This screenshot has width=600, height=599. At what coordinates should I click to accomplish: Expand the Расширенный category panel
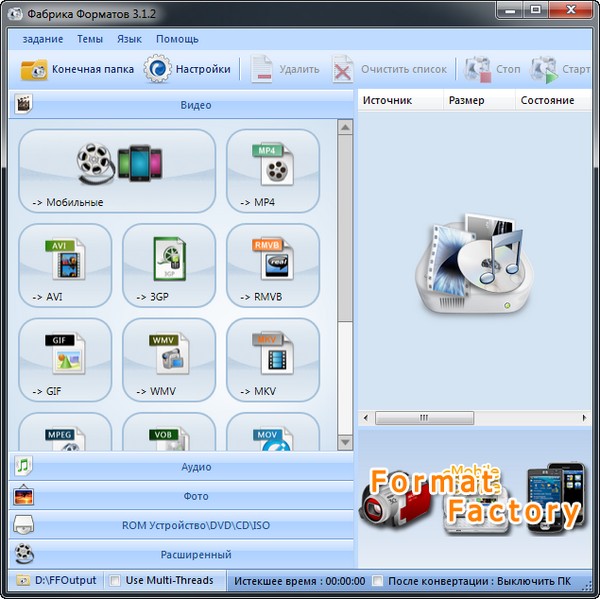[x=181, y=554]
